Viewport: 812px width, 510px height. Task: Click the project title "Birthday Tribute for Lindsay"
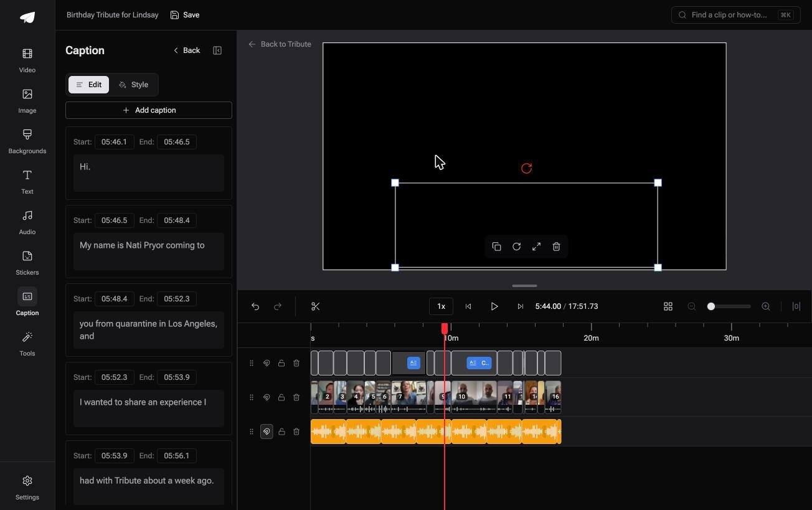click(x=113, y=15)
